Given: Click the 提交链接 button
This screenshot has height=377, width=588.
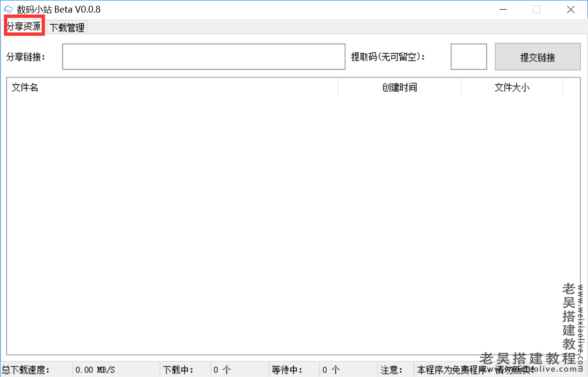Looking at the screenshot, I should click(537, 57).
